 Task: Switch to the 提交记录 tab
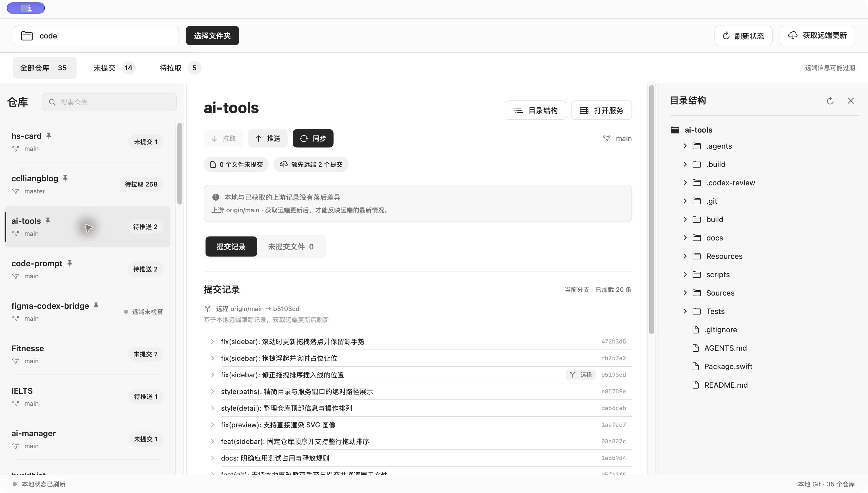click(x=231, y=246)
